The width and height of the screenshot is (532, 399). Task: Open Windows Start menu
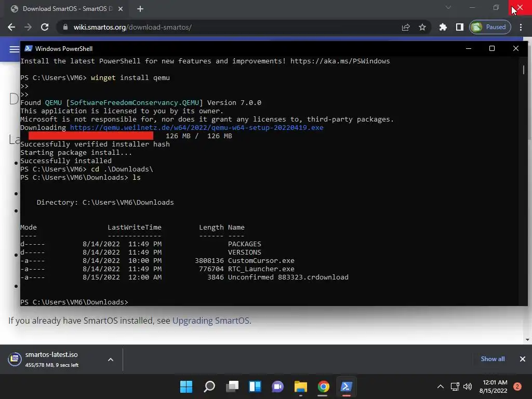(187, 387)
